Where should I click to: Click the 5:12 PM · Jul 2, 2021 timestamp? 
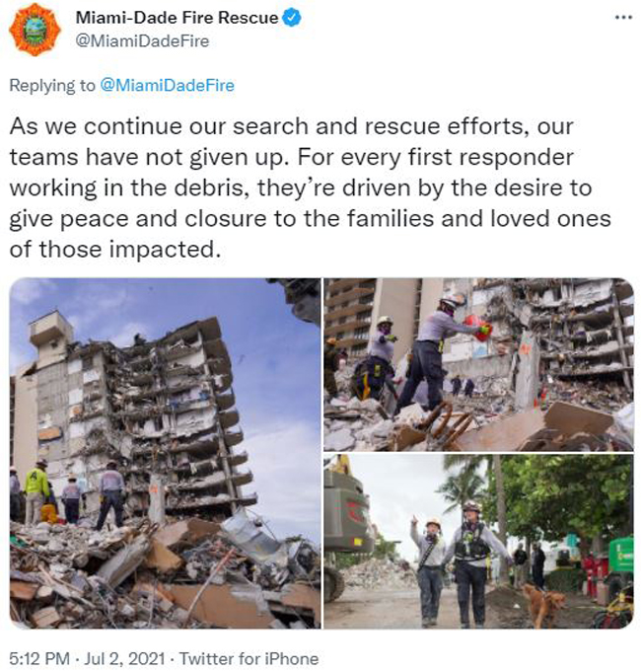(87, 659)
